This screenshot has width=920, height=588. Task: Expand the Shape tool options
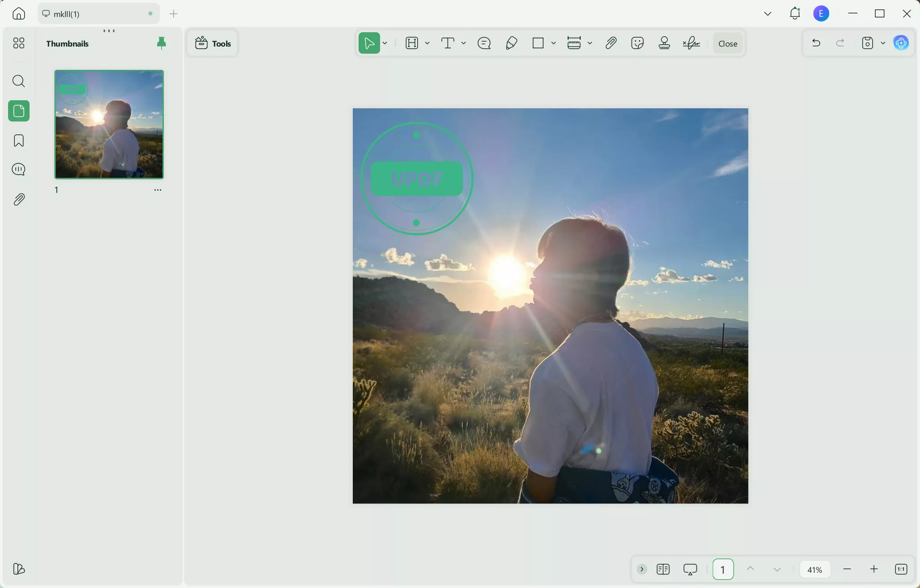553,43
